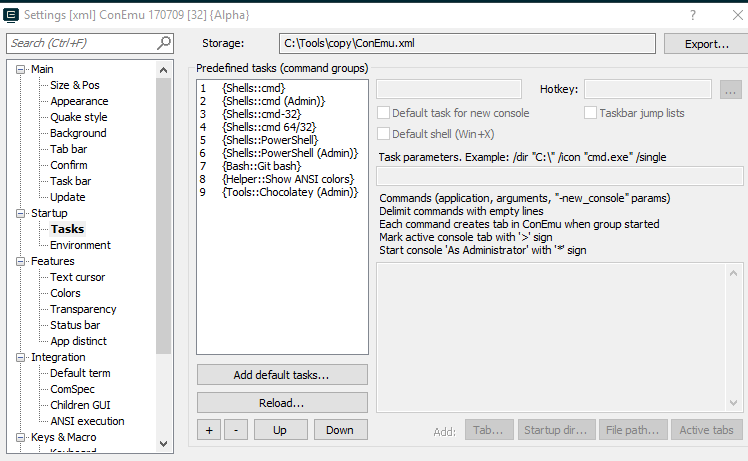Move task Up in list

[280, 430]
